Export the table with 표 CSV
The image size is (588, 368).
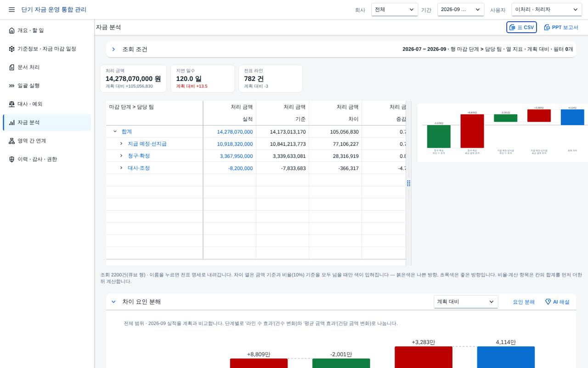coord(521,27)
